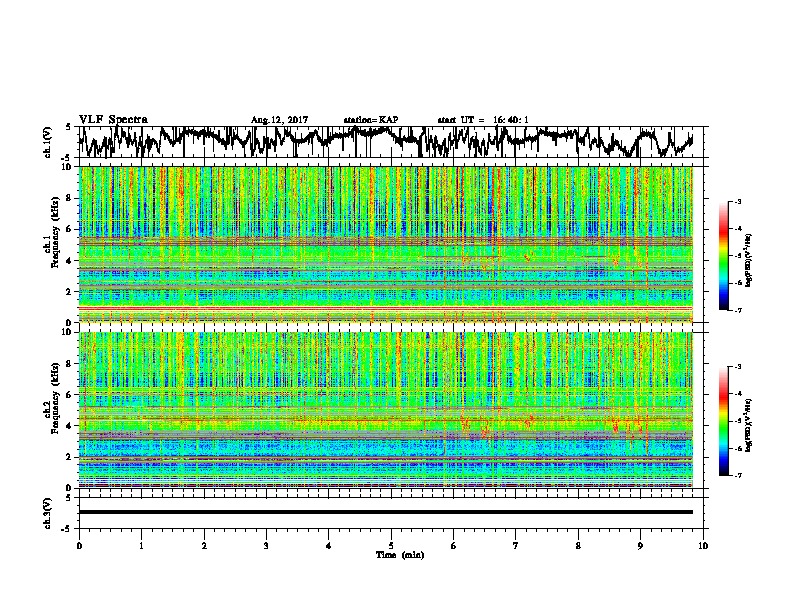Screen dimensions: 792x612
Task: Click the '4' tick label on Time axis
Action: [x=329, y=546]
